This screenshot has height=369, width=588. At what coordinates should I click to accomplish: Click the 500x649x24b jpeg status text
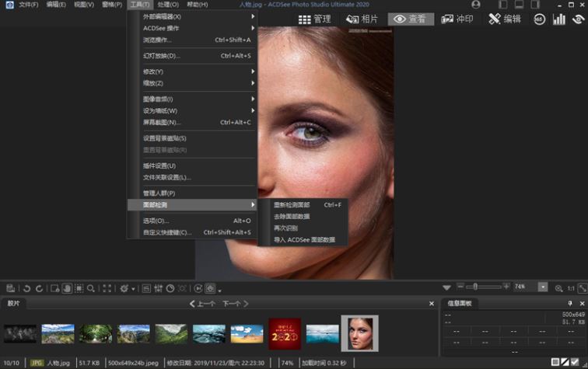tap(134, 363)
